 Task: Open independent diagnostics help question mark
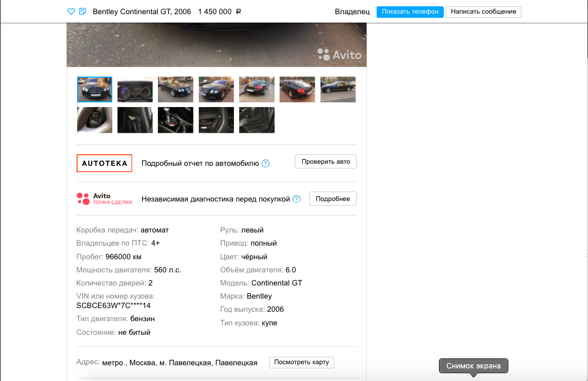pyautogui.click(x=297, y=199)
